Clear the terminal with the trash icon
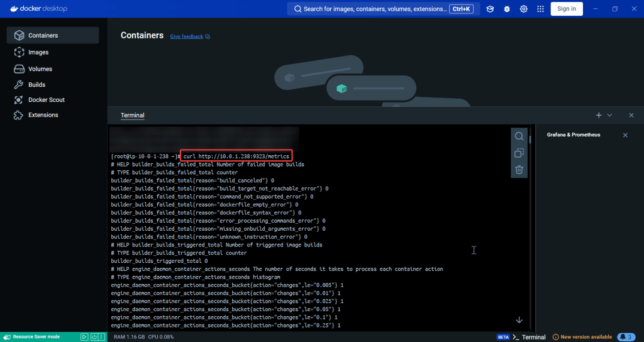644x342 pixels. click(519, 169)
